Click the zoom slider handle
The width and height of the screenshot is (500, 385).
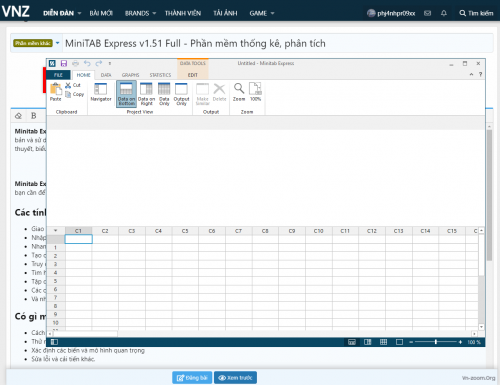pyautogui.click(x=436, y=342)
